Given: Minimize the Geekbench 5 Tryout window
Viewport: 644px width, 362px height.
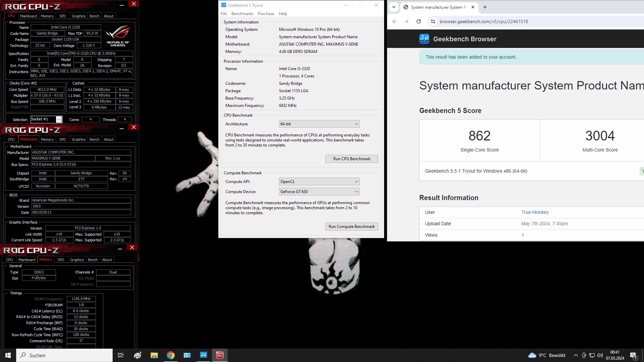Looking at the screenshot, I should [345, 5].
